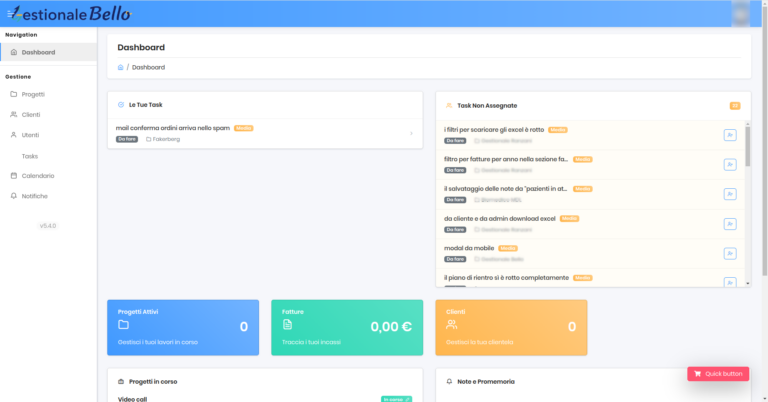The width and height of the screenshot is (768, 402).
Task: Open Utenti section from sidebar
Action: (30, 135)
